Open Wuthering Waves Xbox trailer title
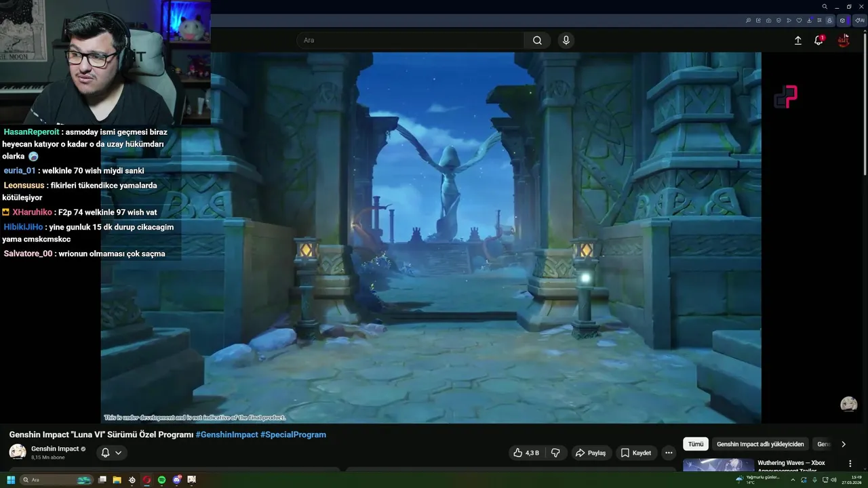868x488 pixels. [x=791, y=466]
